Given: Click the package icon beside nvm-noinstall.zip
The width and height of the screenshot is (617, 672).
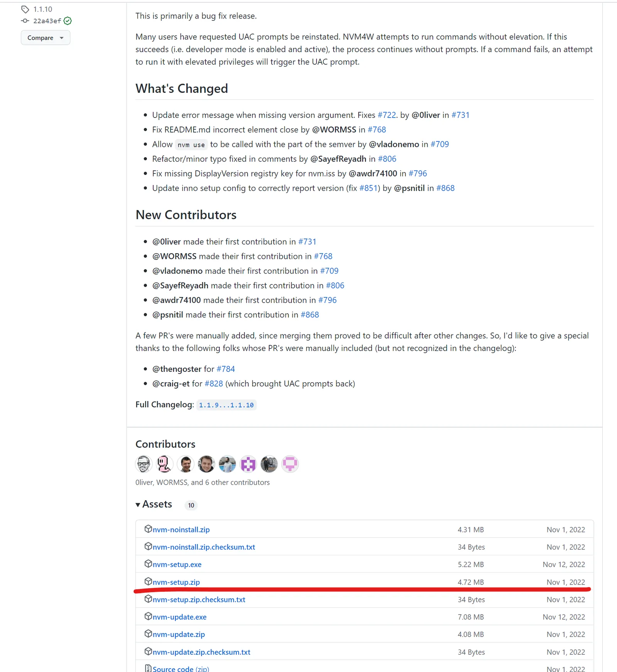Looking at the screenshot, I should (148, 529).
